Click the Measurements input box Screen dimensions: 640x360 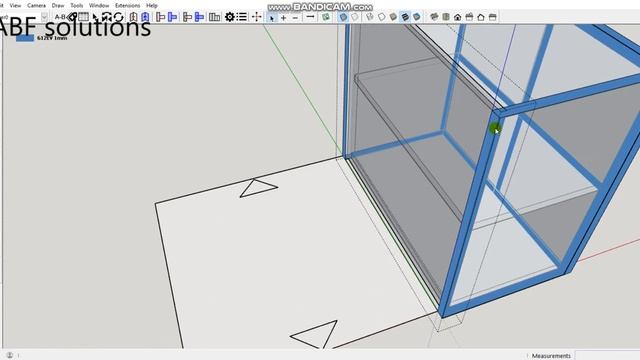[x=607, y=356]
